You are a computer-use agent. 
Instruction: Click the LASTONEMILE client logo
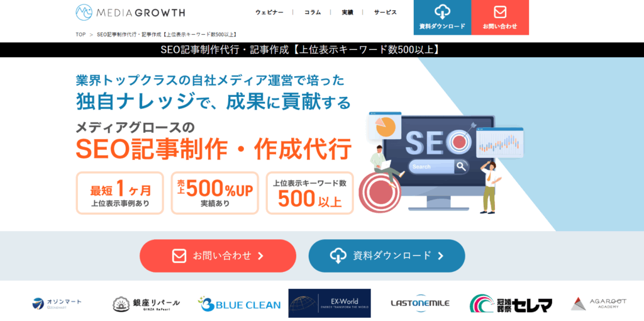pos(419,303)
